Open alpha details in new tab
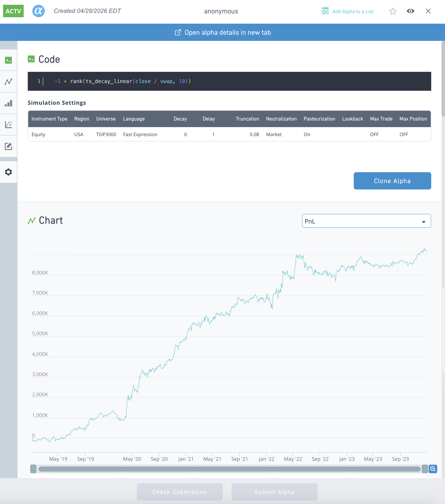This screenshot has height=504, width=445. [x=222, y=32]
